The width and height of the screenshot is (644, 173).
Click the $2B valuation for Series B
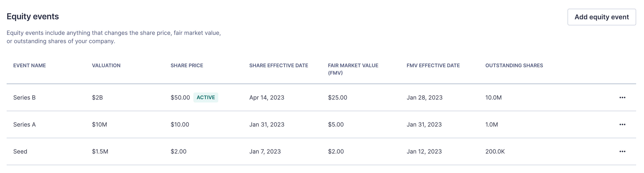click(97, 97)
